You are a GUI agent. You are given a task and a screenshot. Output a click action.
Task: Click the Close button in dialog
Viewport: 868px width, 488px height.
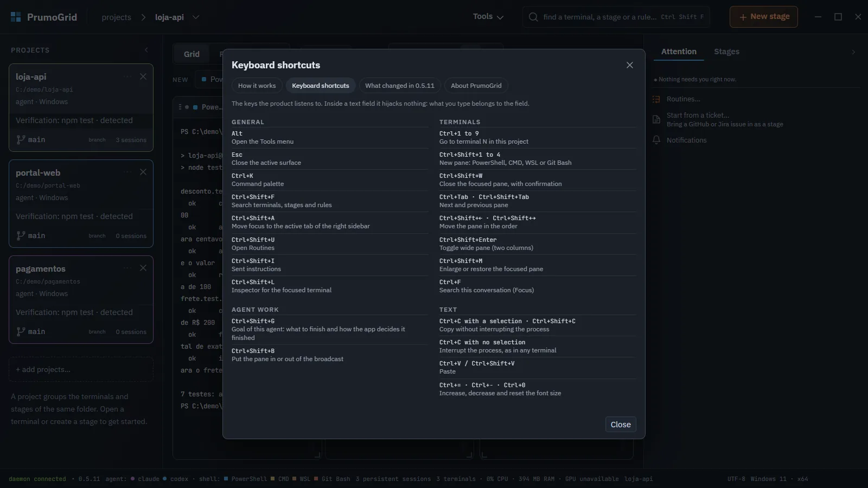click(621, 425)
